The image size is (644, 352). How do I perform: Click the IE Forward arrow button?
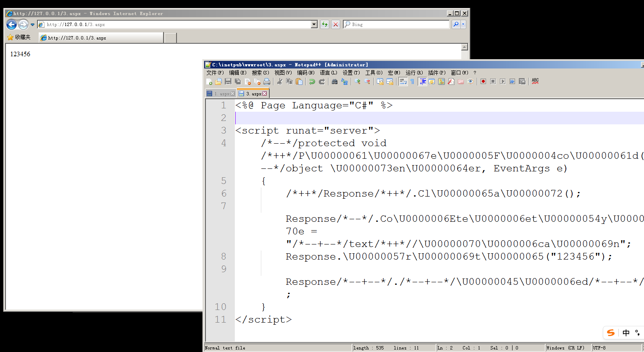[23, 24]
